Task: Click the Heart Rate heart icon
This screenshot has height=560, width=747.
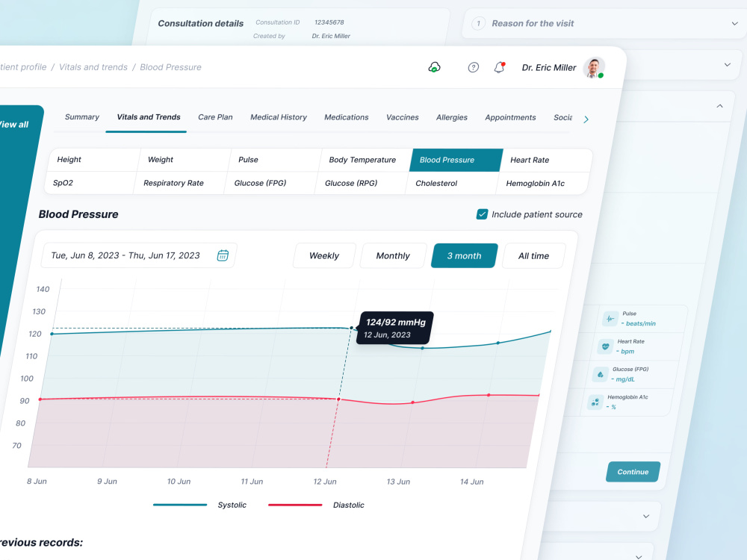Action: [x=605, y=346]
